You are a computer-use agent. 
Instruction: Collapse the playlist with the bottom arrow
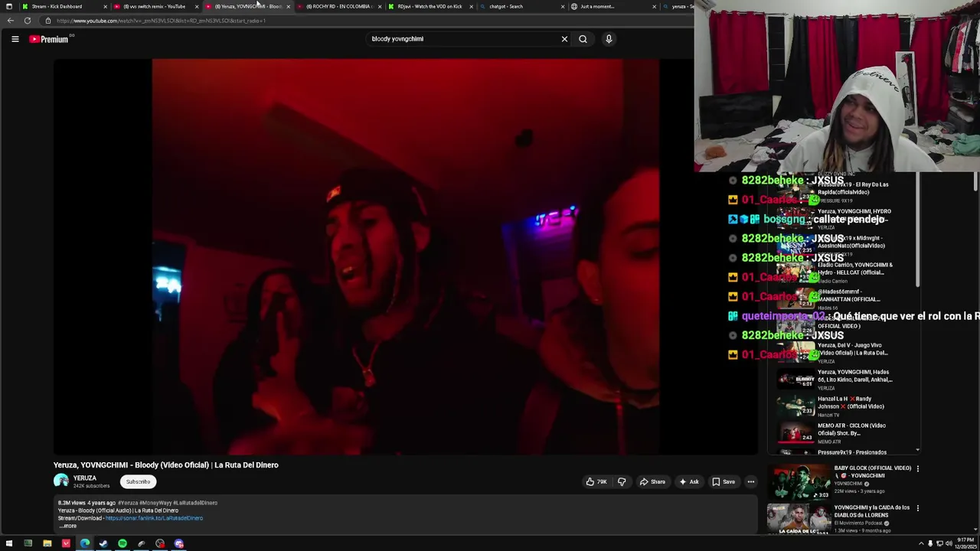click(917, 451)
